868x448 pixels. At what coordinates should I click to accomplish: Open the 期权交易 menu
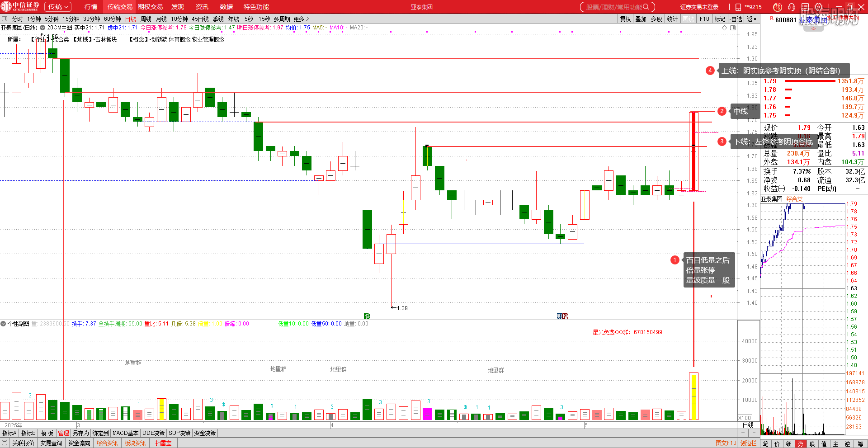(x=151, y=7)
